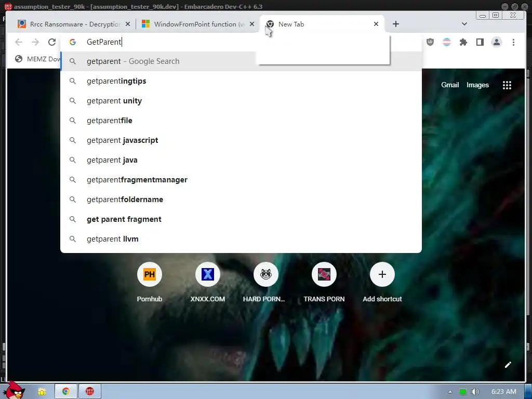Select the 'getparentfragmentmanager' suggestion
532x399 pixels.
click(x=241, y=180)
